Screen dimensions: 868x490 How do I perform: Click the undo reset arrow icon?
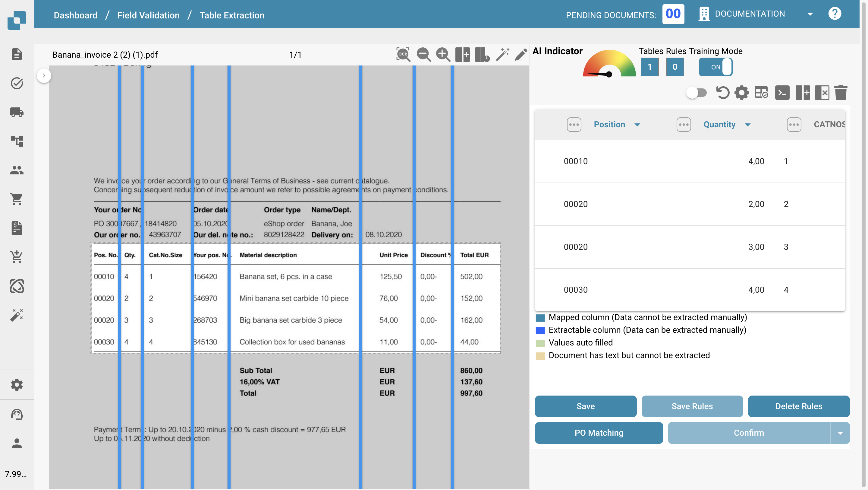(722, 92)
